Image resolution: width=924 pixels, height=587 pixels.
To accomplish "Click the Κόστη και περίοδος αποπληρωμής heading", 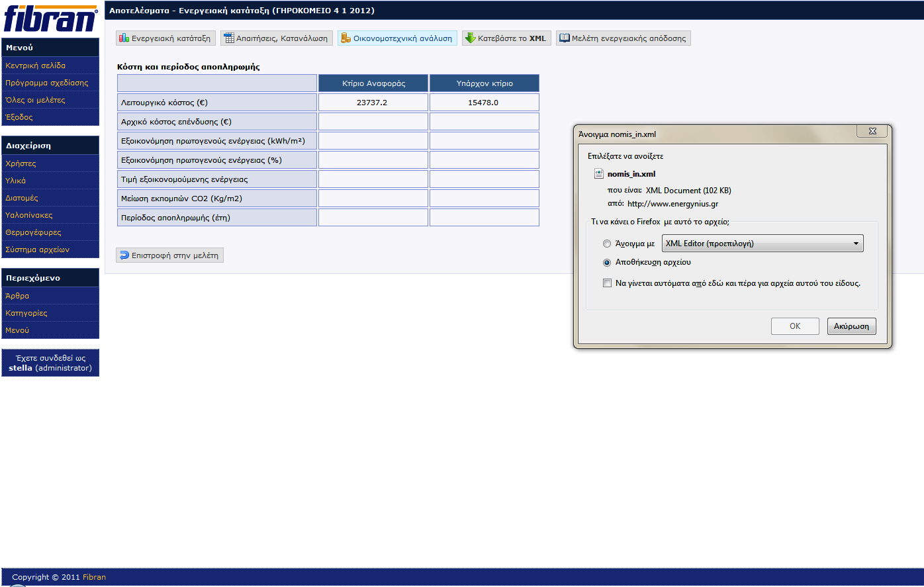I will pos(188,67).
